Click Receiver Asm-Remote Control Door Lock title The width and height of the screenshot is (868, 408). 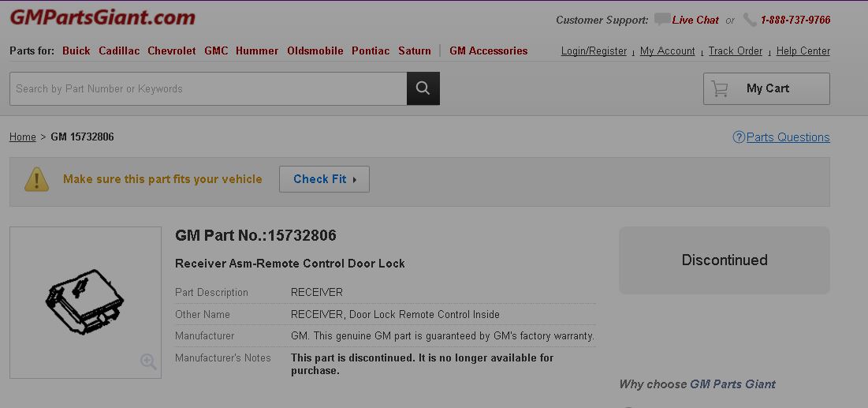click(290, 264)
